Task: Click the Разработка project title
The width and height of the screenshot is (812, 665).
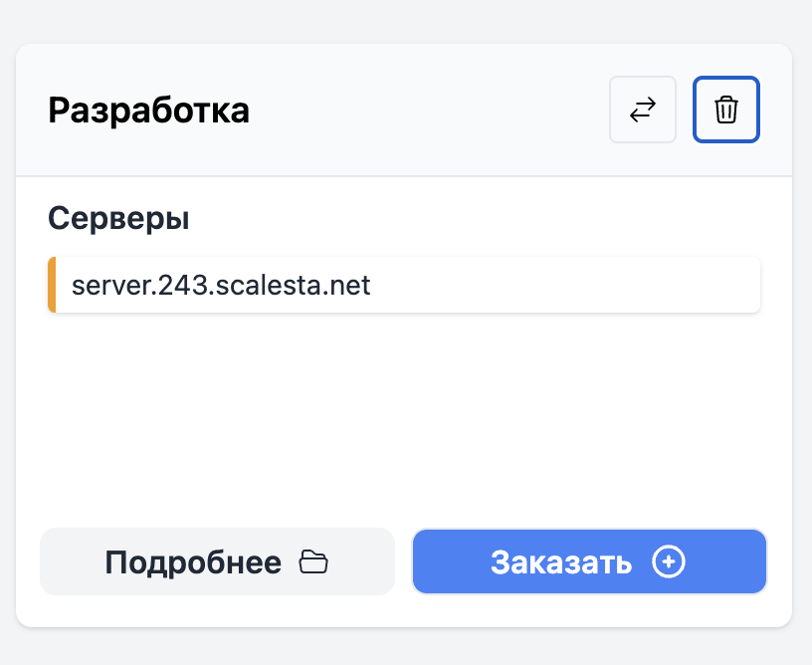Action: [x=148, y=111]
